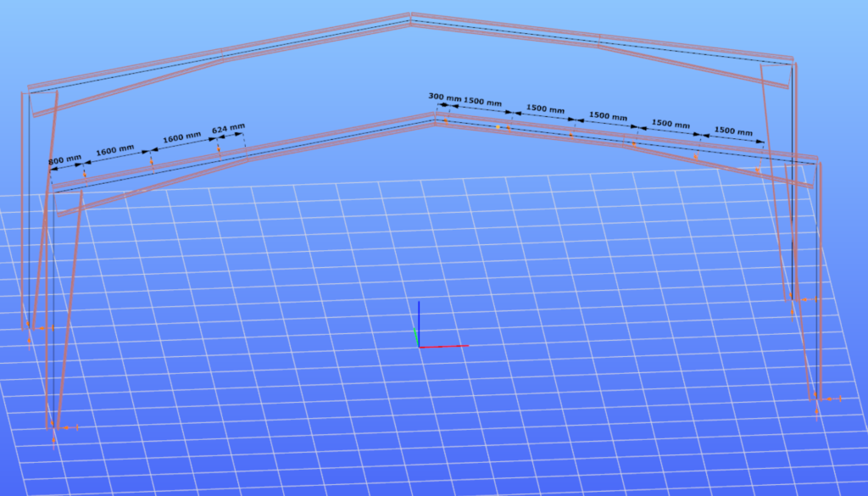The width and height of the screenshot is (868, 496).
Task: Click the red X axis of origin triad
Action: [444, 347]
